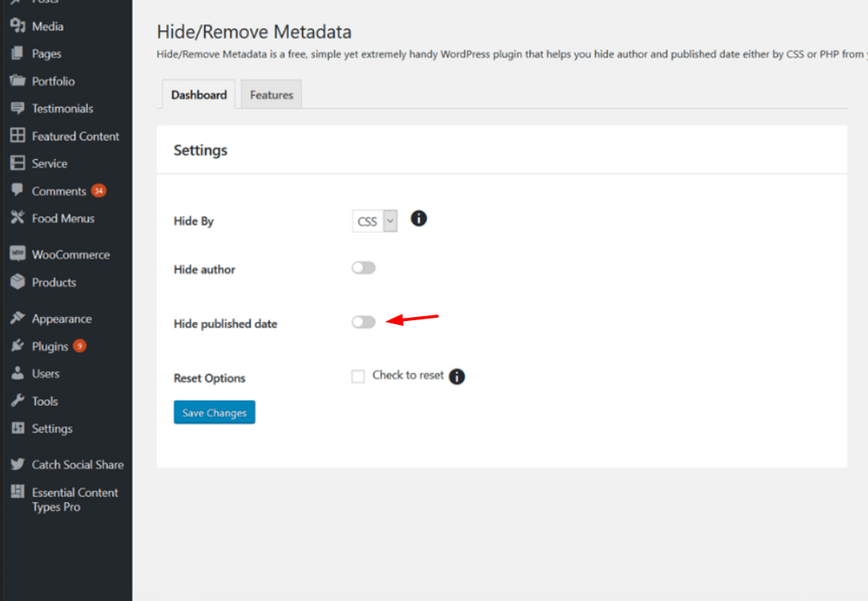
Task: Open Food Menus menu label
Action: (x=63, y=218)
